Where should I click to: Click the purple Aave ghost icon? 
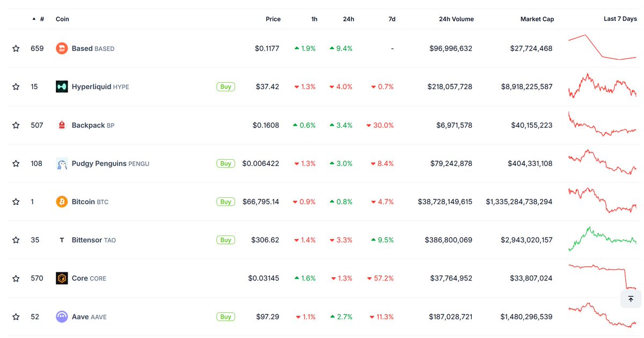[62, 317]
